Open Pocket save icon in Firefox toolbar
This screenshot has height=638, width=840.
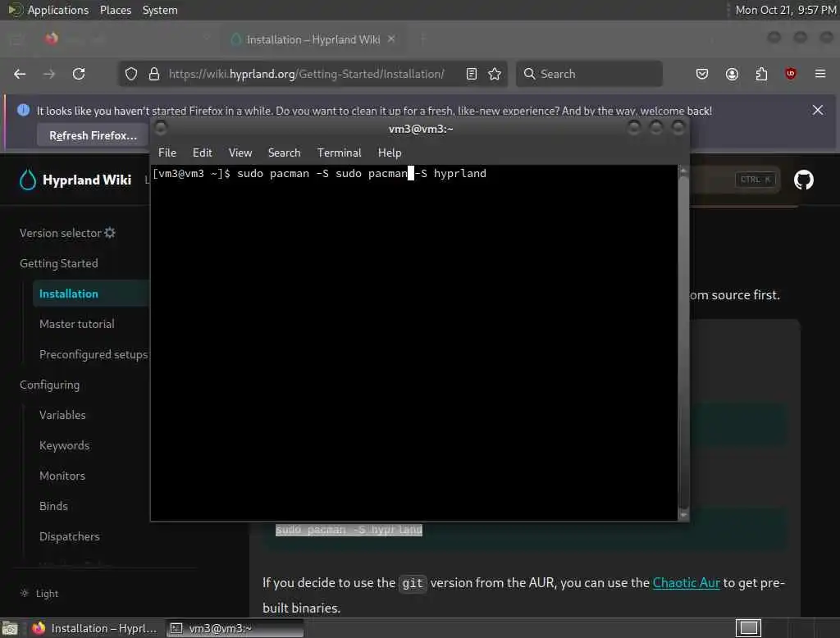click(x=702, y=74)
